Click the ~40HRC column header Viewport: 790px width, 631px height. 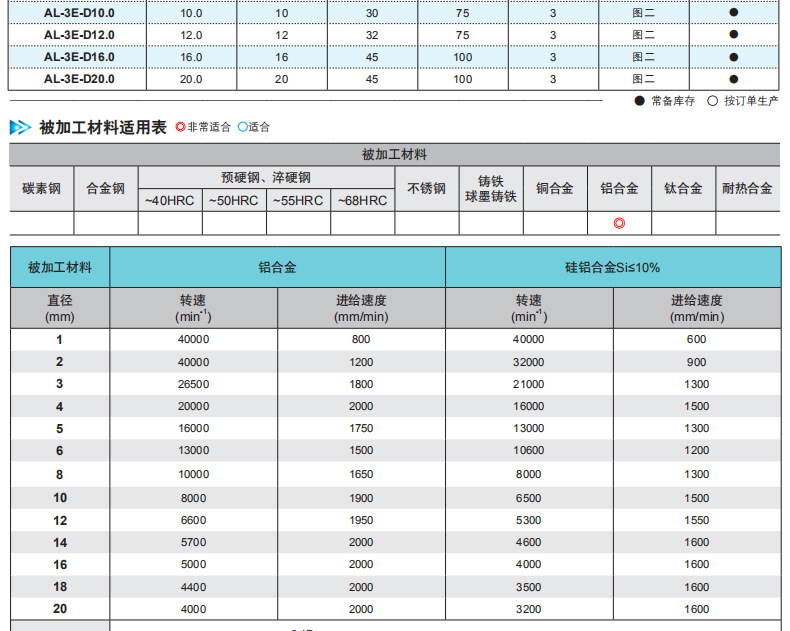click(x=170, y=201)
